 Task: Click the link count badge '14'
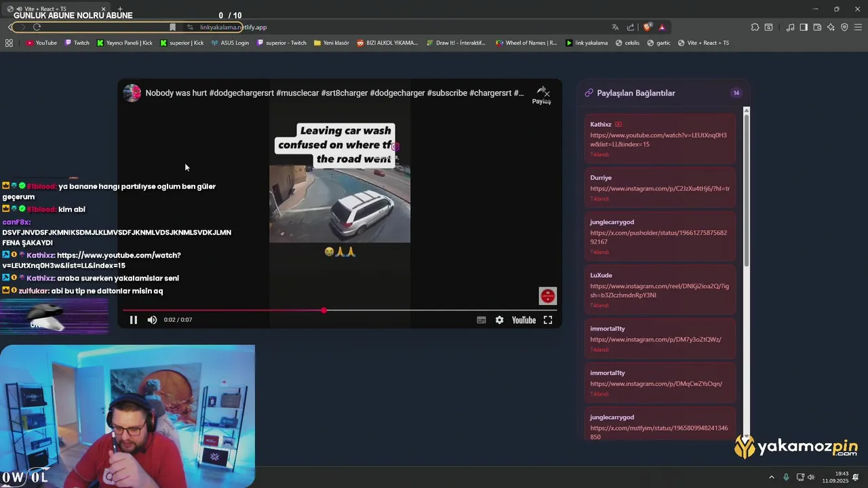click(736, 93)
